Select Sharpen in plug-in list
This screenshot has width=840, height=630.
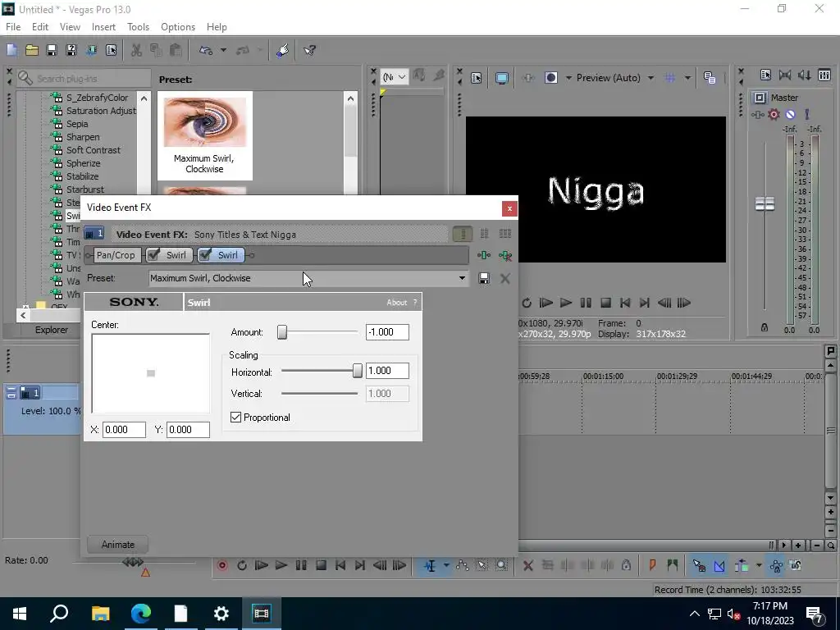(x=83, y=137)
